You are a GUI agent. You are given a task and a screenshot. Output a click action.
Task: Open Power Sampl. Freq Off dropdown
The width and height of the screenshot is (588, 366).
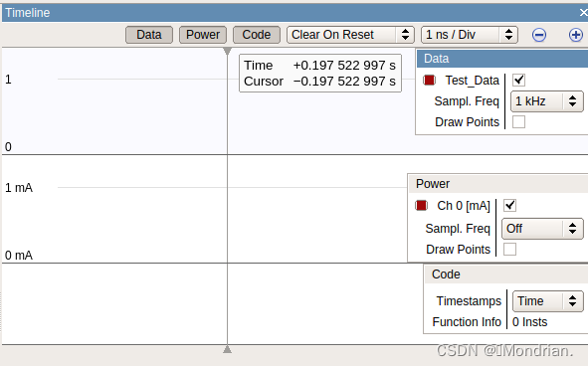pyautogui.click(x=542, y=229)
